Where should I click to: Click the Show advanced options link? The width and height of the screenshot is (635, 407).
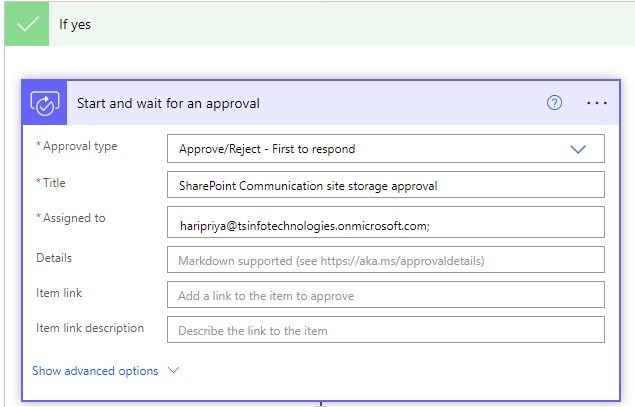coord(95,371)
